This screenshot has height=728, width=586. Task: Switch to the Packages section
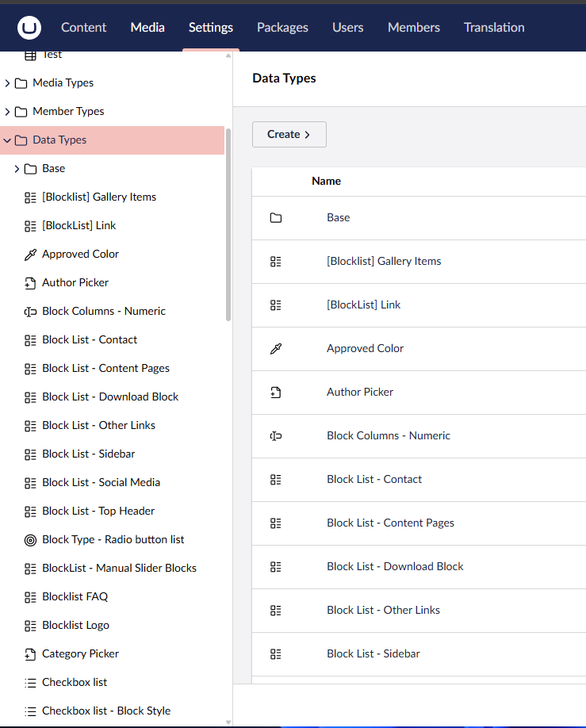282,27
